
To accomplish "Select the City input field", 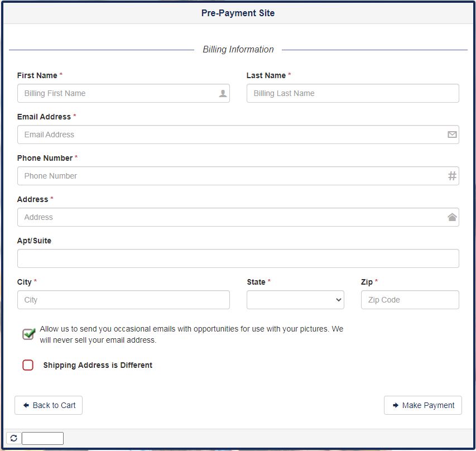I will 123,300.
